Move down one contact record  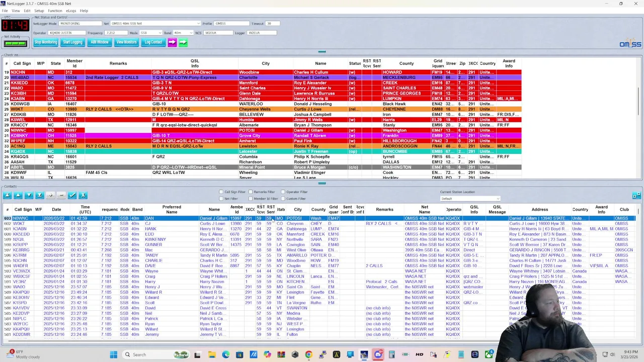[29, 195]
